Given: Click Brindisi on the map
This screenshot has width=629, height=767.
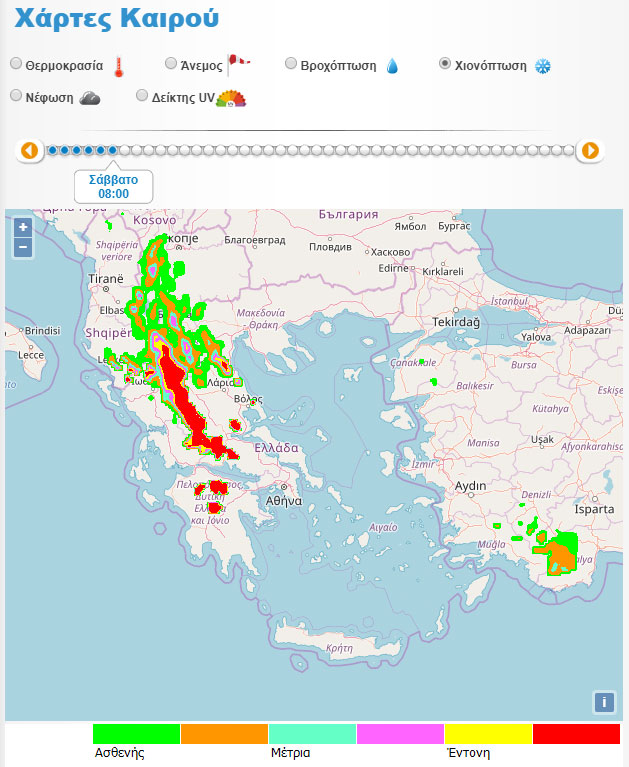Looking at the screenshot, I should pyautogui.click(x=43, y=331).
